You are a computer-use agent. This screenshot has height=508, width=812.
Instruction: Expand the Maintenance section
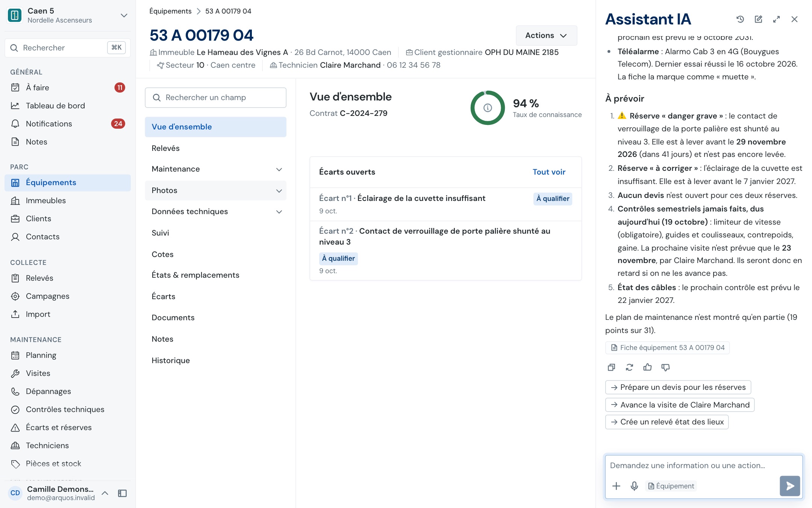pos(215,169)
